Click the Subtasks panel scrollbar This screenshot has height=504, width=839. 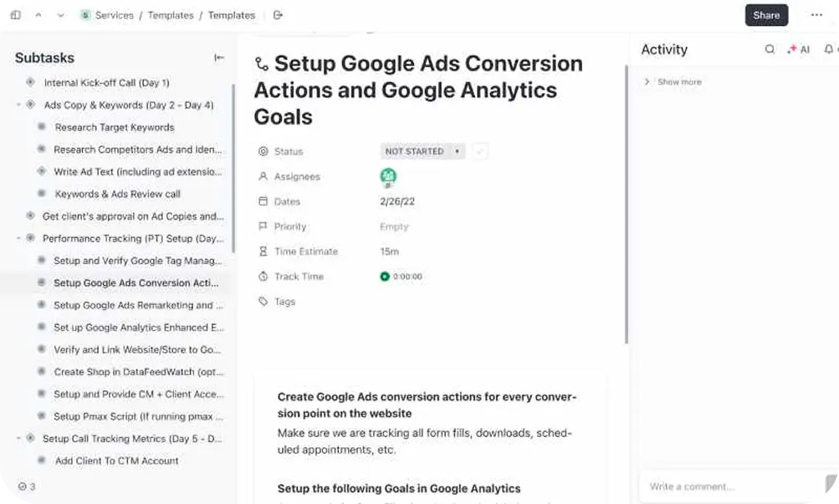233,168
